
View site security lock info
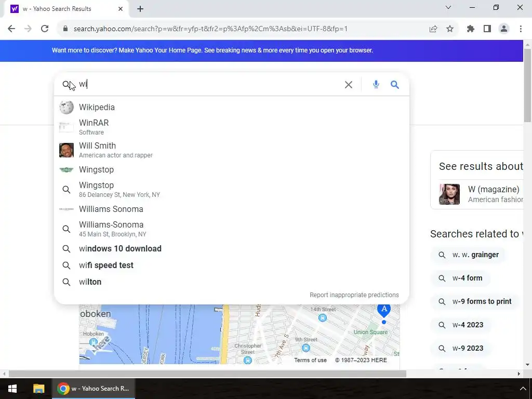[x=65, y=29]
